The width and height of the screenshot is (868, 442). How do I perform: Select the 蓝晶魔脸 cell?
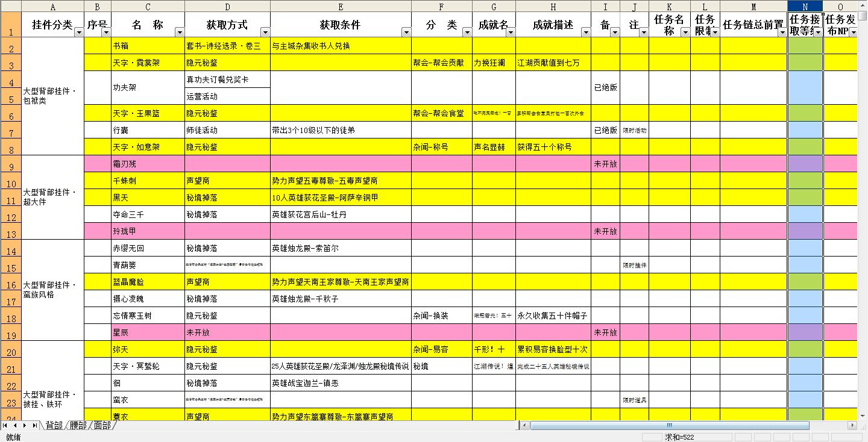coord(148,282)
